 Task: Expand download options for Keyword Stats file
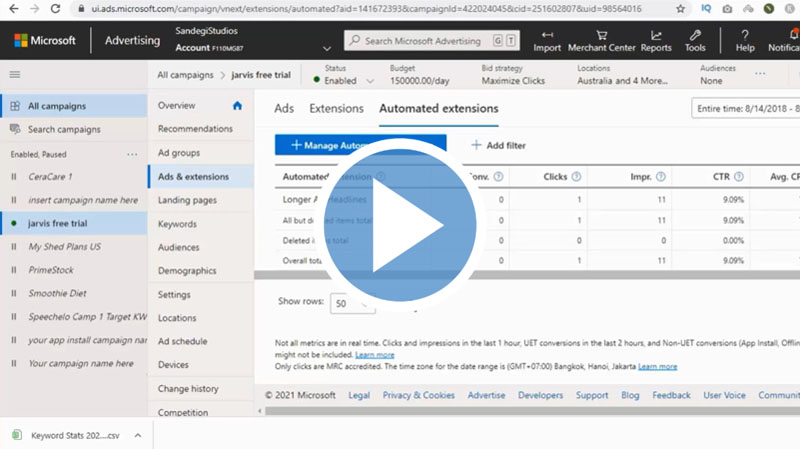click(138, 435)
